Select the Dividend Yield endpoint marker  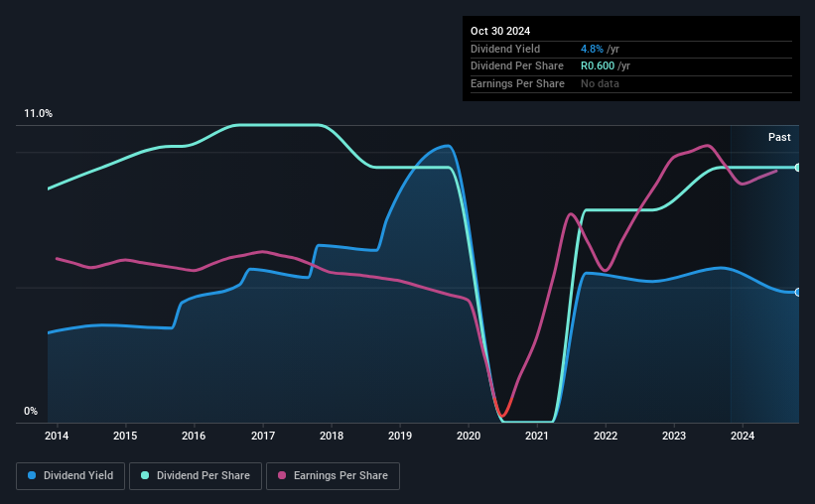tap(798, 292)
